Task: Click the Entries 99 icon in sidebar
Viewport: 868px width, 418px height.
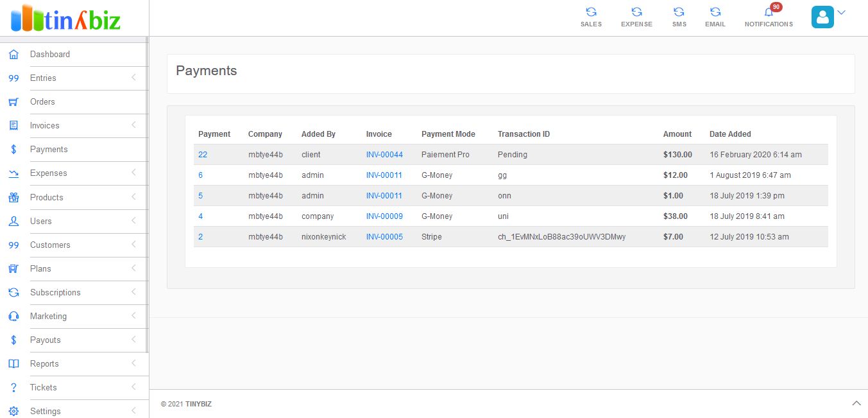Action: pyautogui.click(x=13, y=78)
